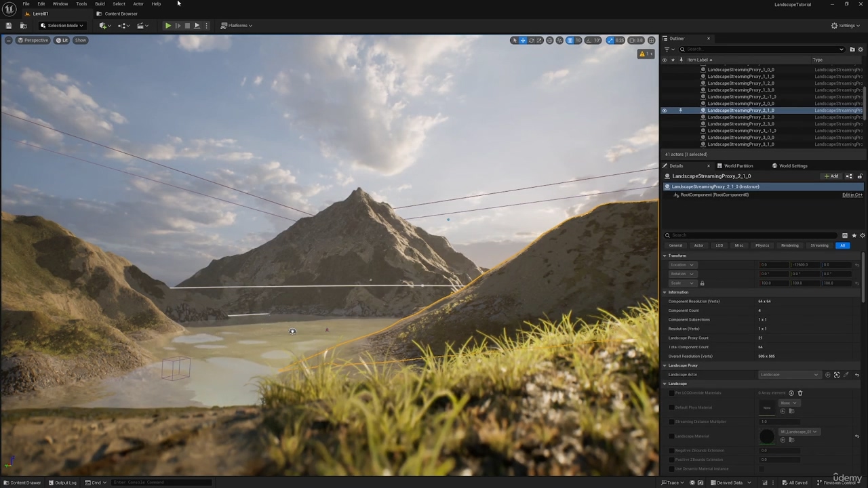This screenshot has width=868, height=488.
Task: Select the Rotate gizmo tool in viewport
Action: [532, 41]
